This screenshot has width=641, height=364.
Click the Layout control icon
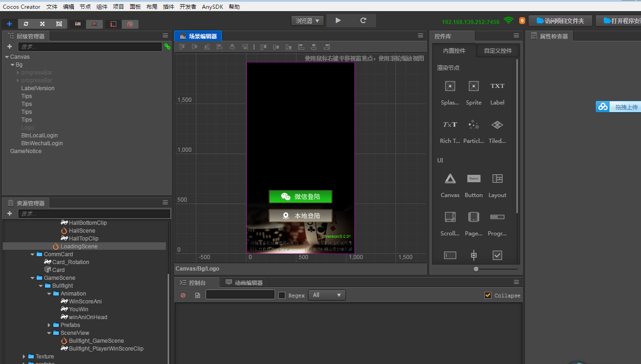[497, 179]
